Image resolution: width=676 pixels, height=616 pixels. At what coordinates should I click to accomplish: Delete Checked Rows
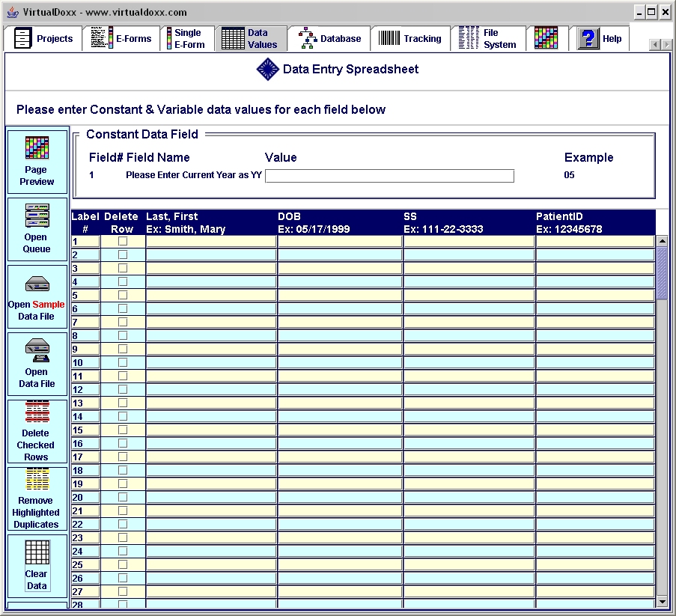37,432
